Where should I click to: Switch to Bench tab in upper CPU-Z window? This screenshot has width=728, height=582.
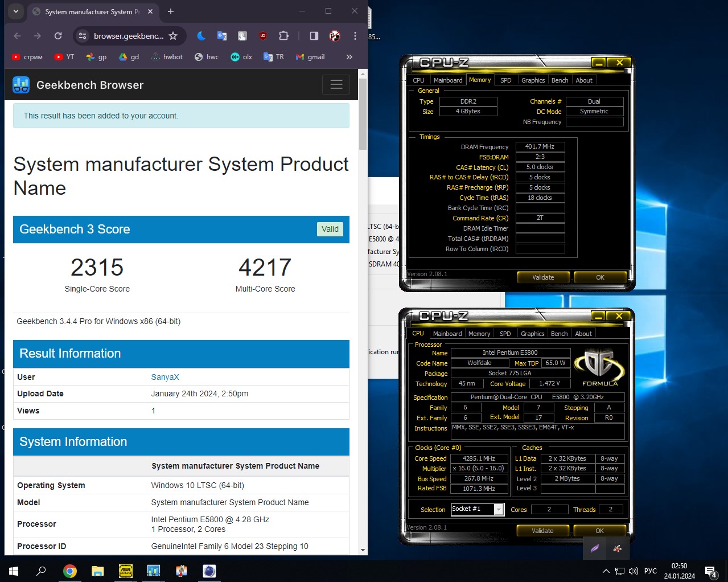[x=560, y=80]
